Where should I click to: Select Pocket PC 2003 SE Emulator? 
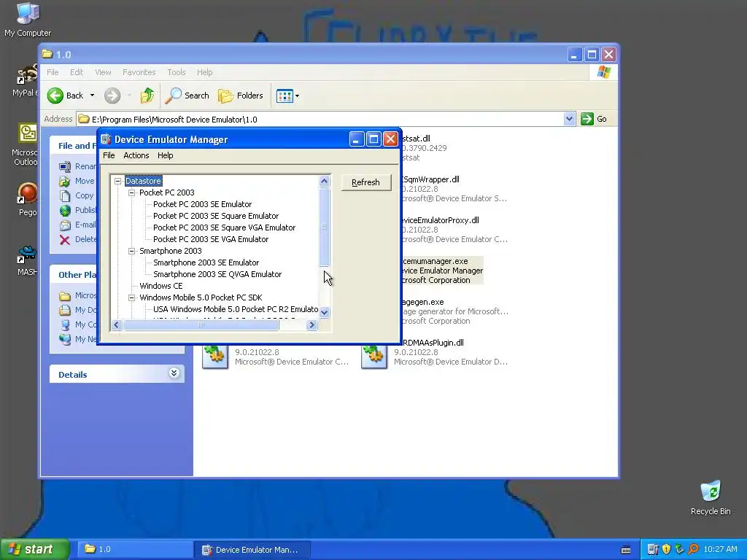click(x=202, y=204)
